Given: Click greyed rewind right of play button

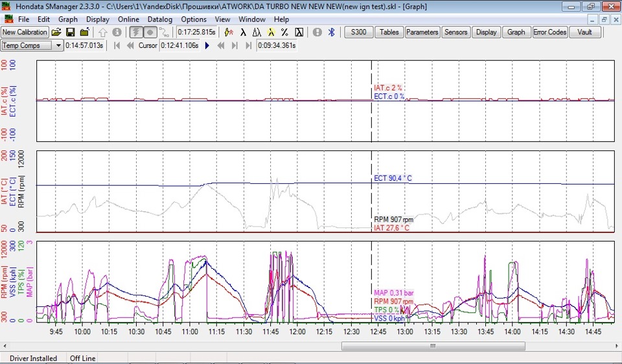Looking at the screenshot, I should click(x=221, y=45).
